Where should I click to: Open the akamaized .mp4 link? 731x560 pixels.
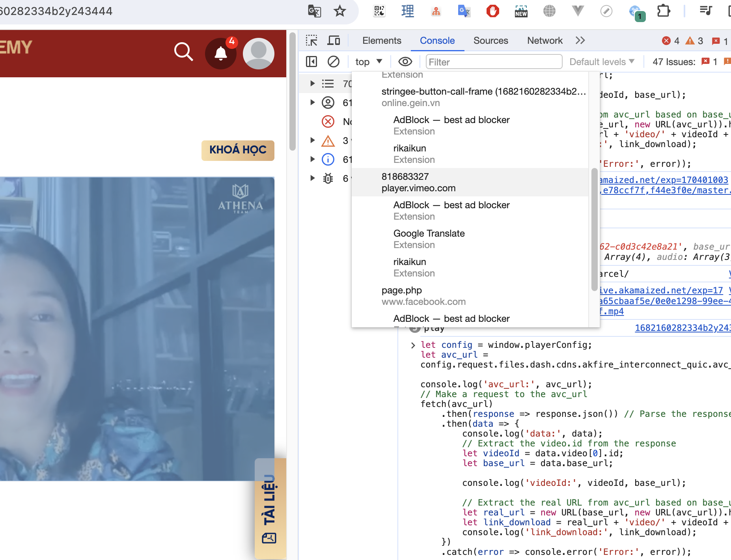[664, 301]
